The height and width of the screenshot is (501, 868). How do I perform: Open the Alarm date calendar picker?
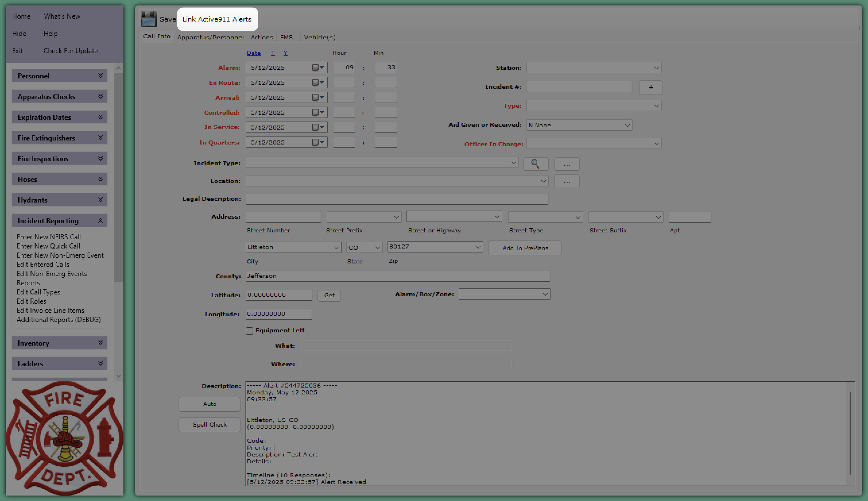(318, 68)
